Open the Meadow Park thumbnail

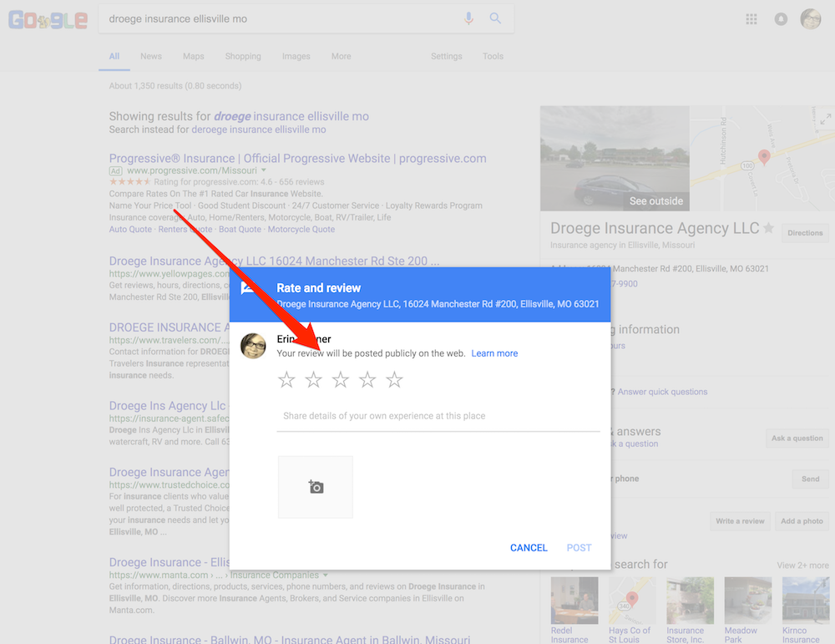click(748, 601)
